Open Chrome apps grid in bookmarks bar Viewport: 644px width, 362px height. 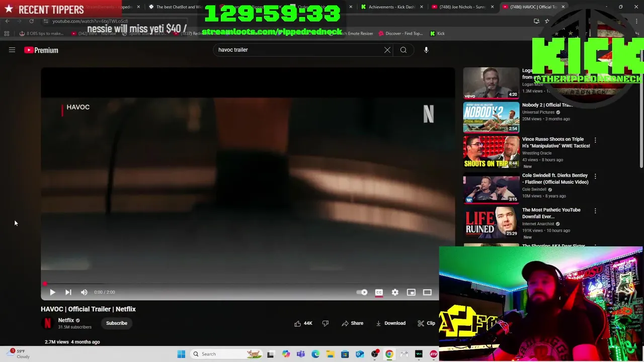tap(7, 34)
